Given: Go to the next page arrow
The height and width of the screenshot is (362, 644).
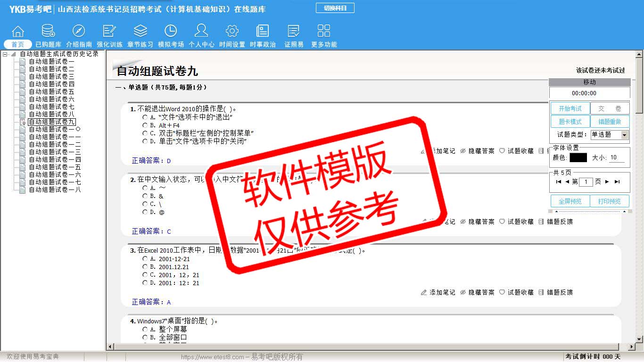Looking at the screenshot, I should click(607, 181).
